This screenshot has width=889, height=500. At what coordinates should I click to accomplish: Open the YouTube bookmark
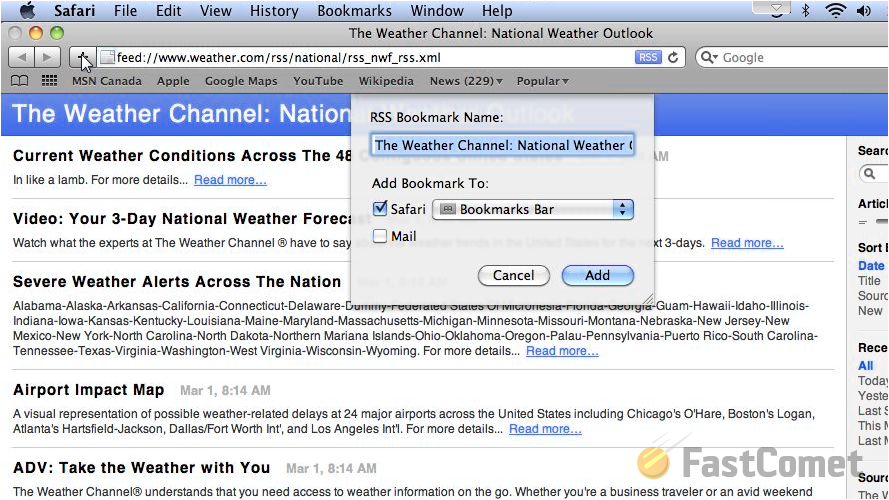(x=318, y=81)
